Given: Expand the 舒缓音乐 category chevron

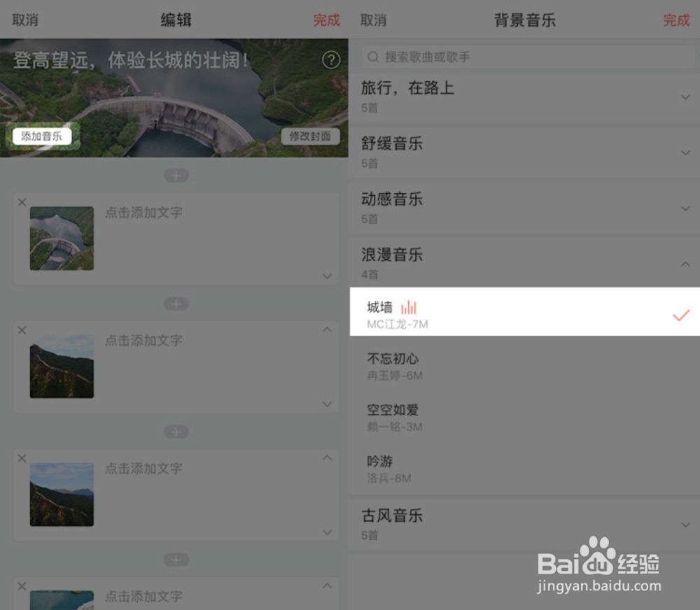Looking at the screenshot, I should [x=685, y=152].
